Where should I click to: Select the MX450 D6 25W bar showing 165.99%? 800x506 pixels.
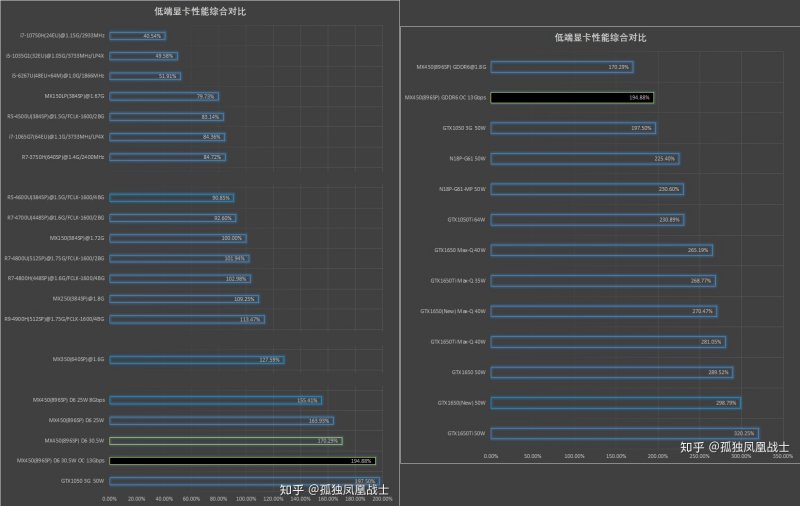(x=221, y=421)
